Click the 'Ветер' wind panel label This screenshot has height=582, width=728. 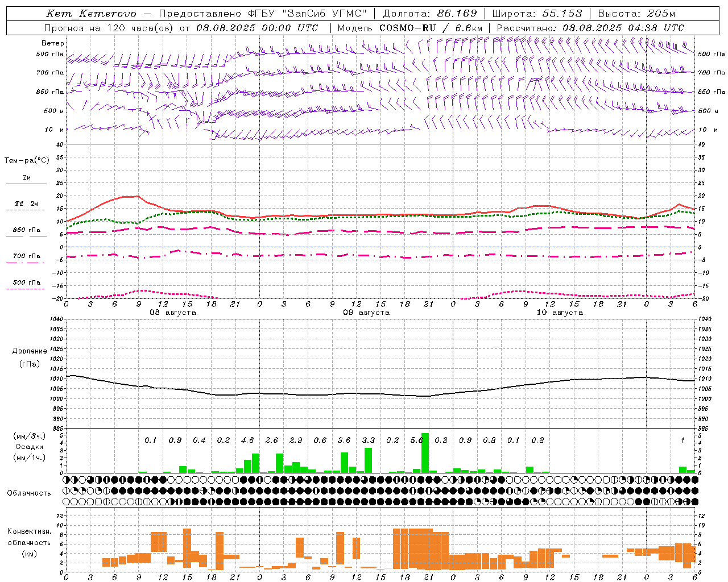click(x=53, y=43)
